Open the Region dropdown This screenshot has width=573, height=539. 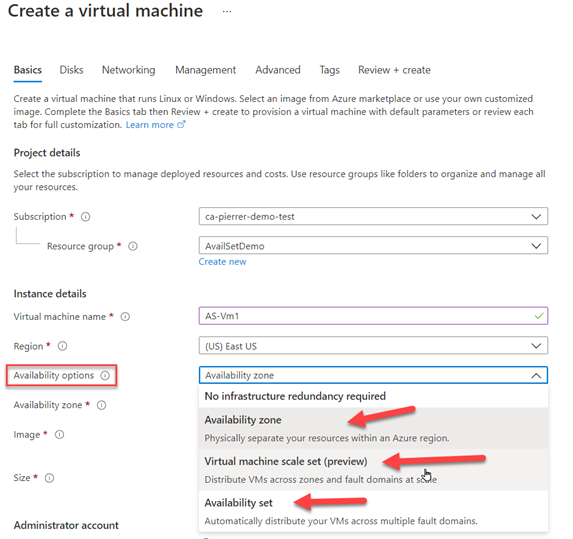(373, 346)
